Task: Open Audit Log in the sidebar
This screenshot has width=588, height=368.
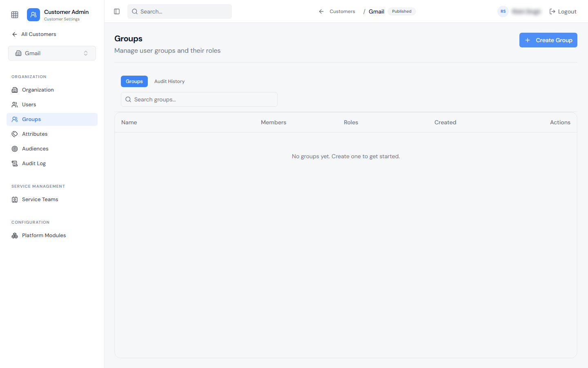Action: point(52,164)
